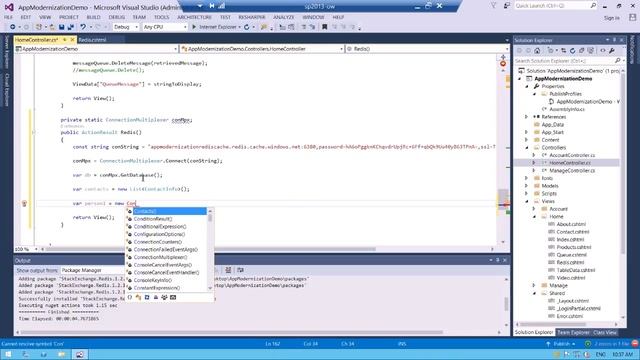Click Solution Explorer's Refresh icon
The height and width of the screenshot is (360, 640).
(573, 51)
